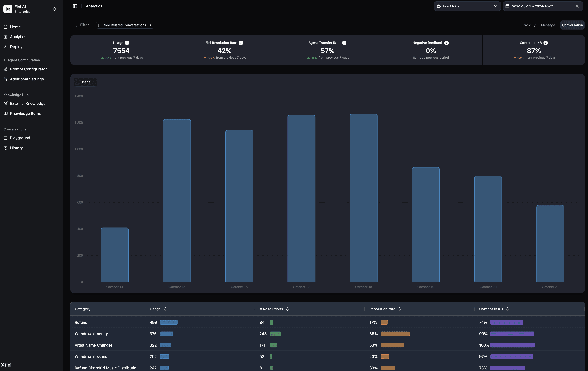Click the October 15 usage bar
The height and width of the screenshot is (371, 588).
click(177, 200)
